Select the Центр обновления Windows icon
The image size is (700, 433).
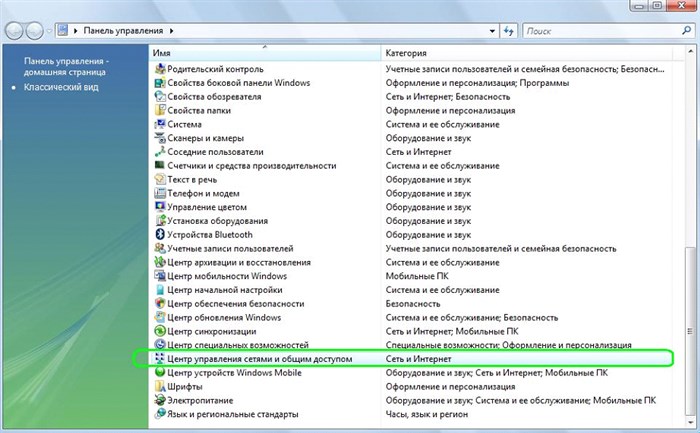pos(160,317)
